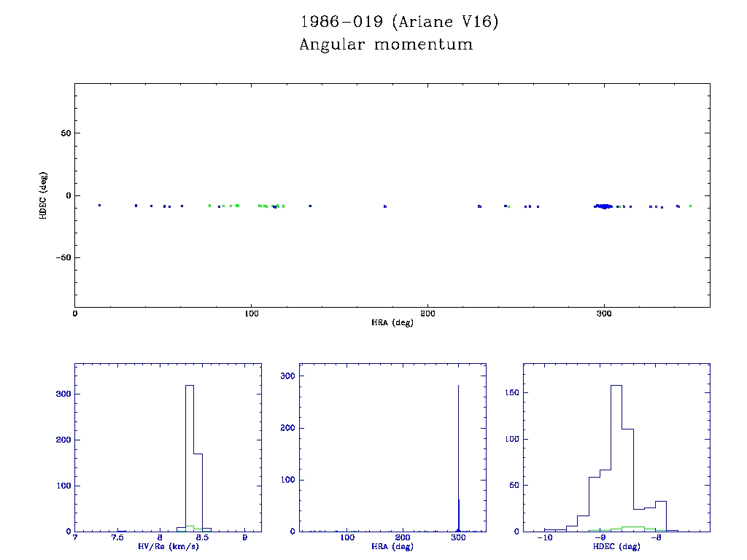
Task: Click the '200' tick label on the scatter plot x-axis
Action: point(427,314)
